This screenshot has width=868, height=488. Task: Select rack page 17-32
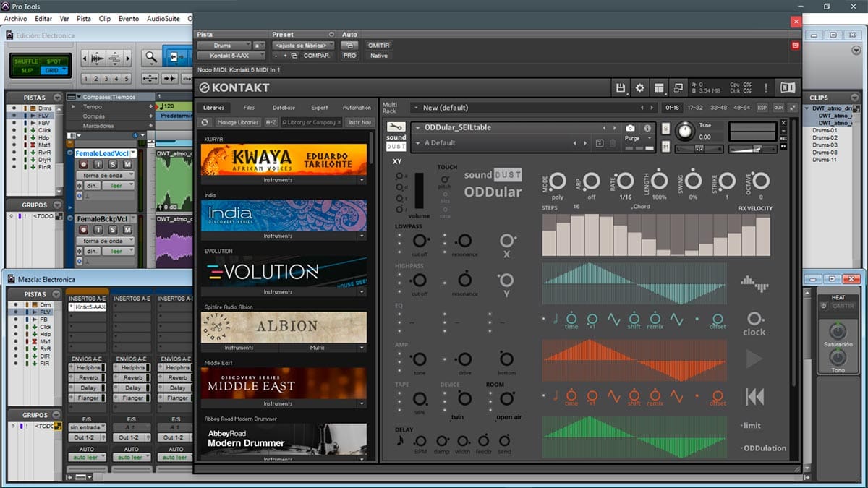click(695, 108)
